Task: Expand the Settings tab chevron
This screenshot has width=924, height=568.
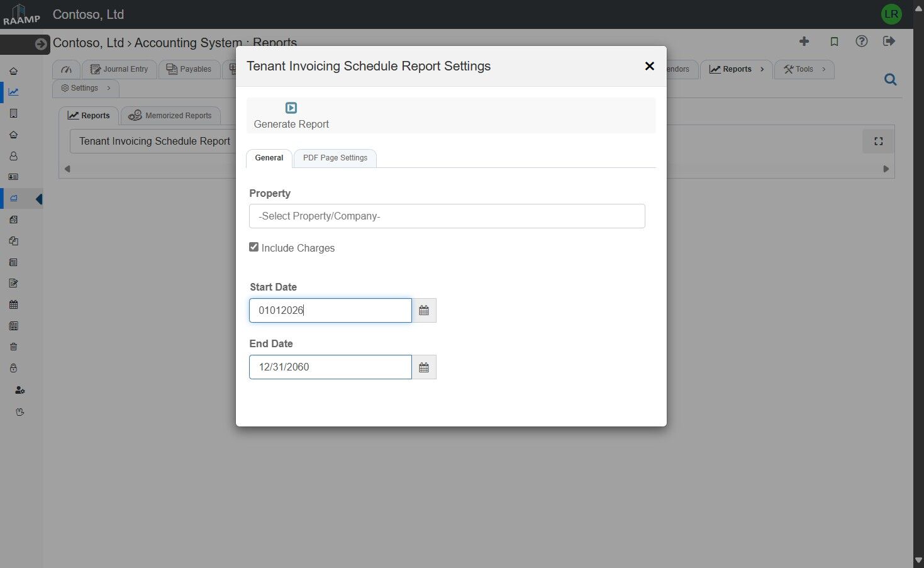Action: [109, 88]
